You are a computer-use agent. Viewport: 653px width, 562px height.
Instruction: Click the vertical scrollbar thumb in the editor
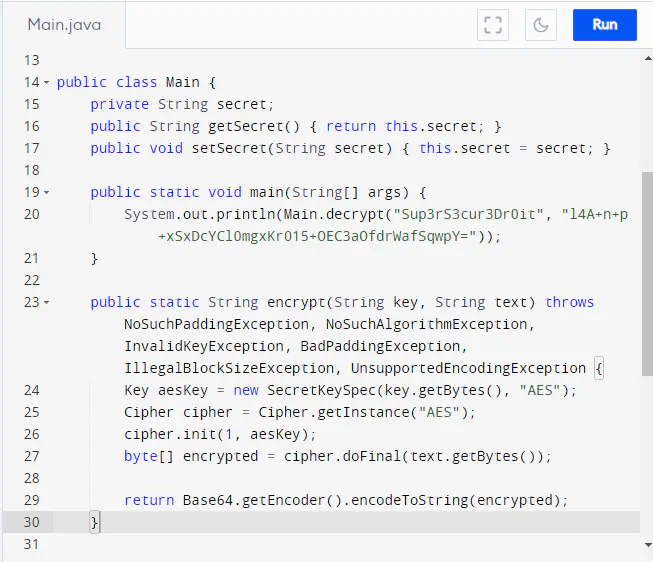[646, 270]
